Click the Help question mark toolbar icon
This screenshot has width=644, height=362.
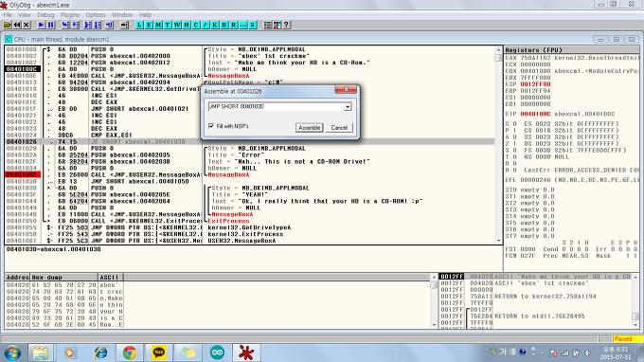(x=287, y=25)
